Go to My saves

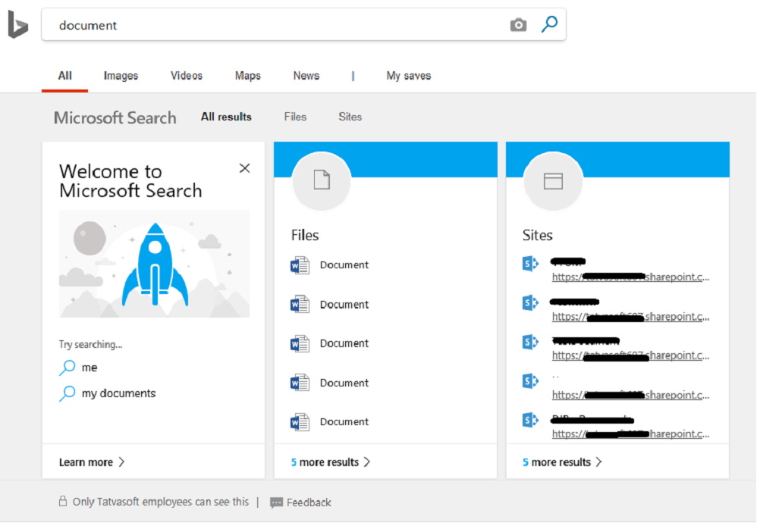click(408, 76)
